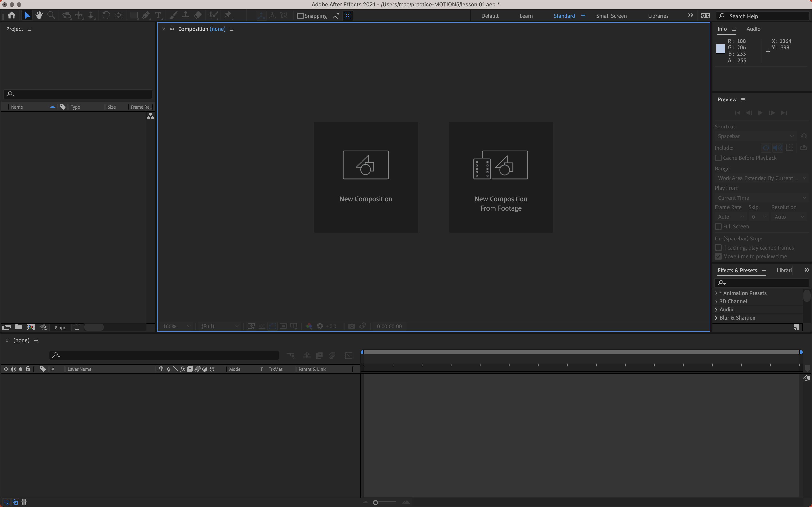Open the Audio panel tab

click(x=753, y=29)
